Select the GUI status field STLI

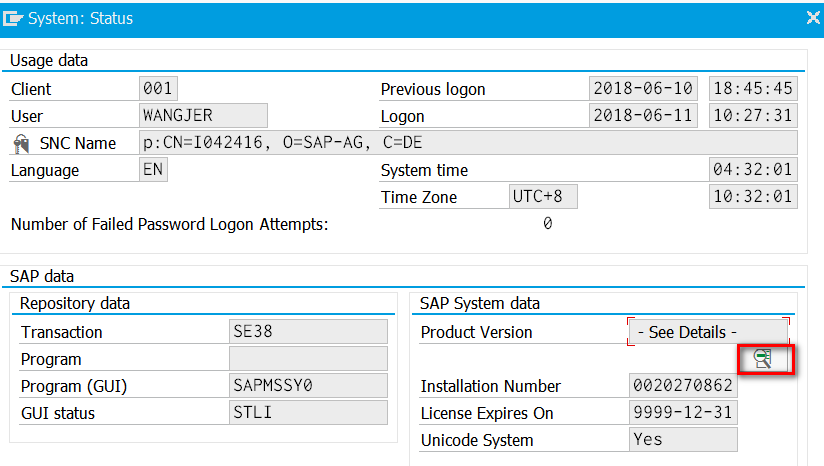tap(308, 413)
